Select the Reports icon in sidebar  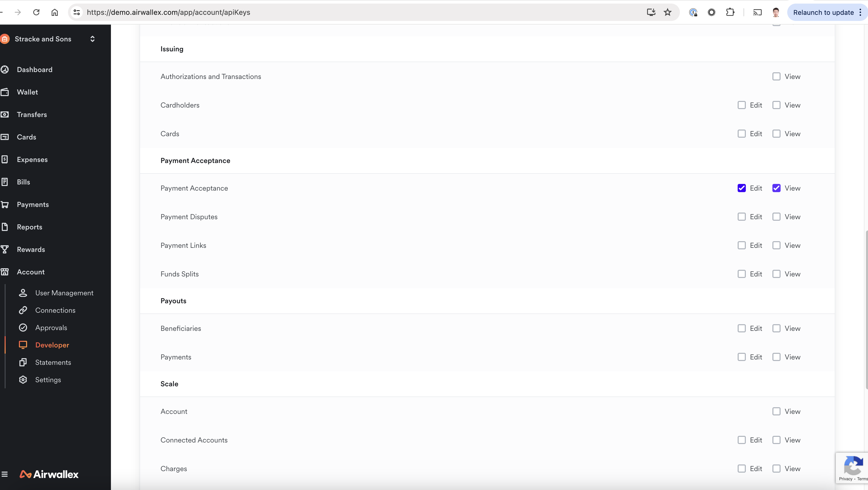coord(5,227)
